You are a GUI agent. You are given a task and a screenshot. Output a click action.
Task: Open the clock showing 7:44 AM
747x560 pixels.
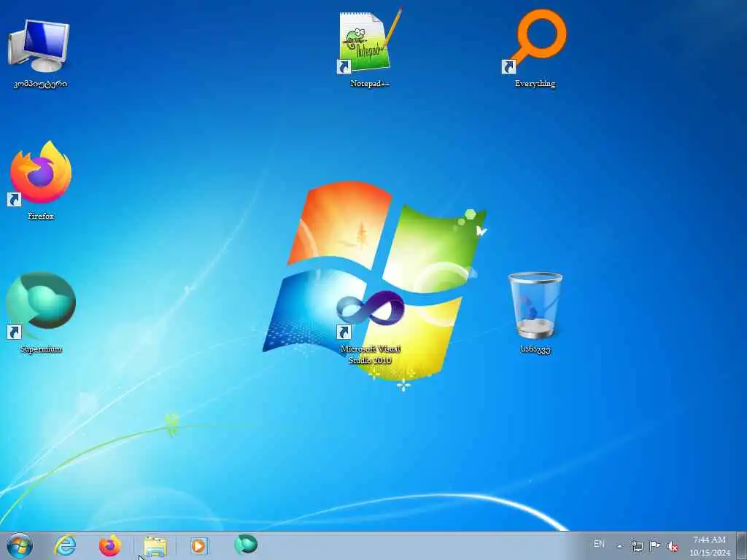709,545
